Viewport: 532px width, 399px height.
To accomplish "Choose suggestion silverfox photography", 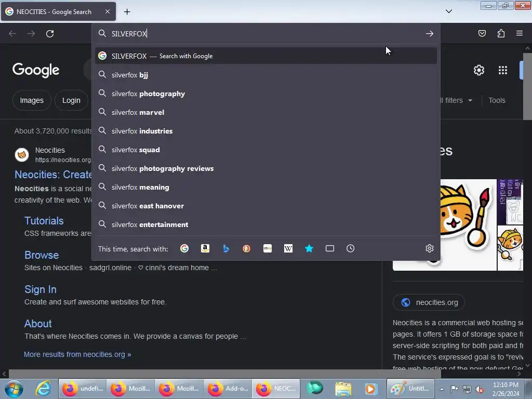I will click(x=266, y=94).
